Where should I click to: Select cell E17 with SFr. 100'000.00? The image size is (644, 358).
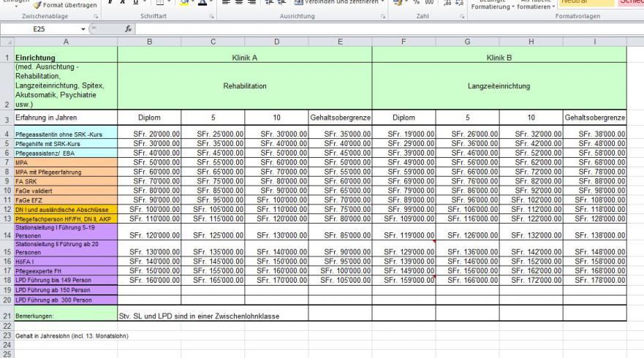340,270
